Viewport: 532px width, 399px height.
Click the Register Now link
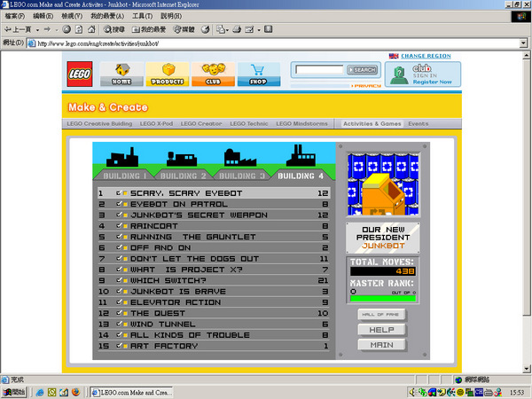433,82
